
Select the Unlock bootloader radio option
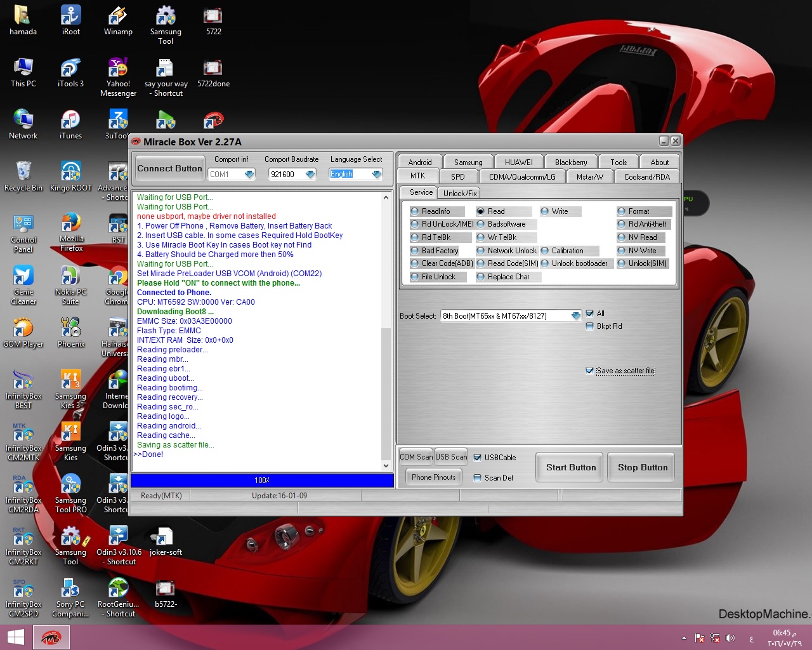tap(545, 263)
